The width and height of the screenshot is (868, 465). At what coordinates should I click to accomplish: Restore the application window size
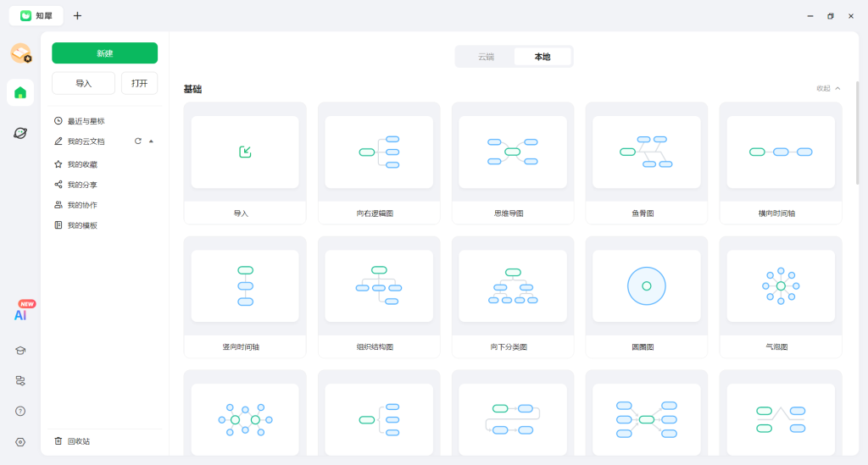831,16
